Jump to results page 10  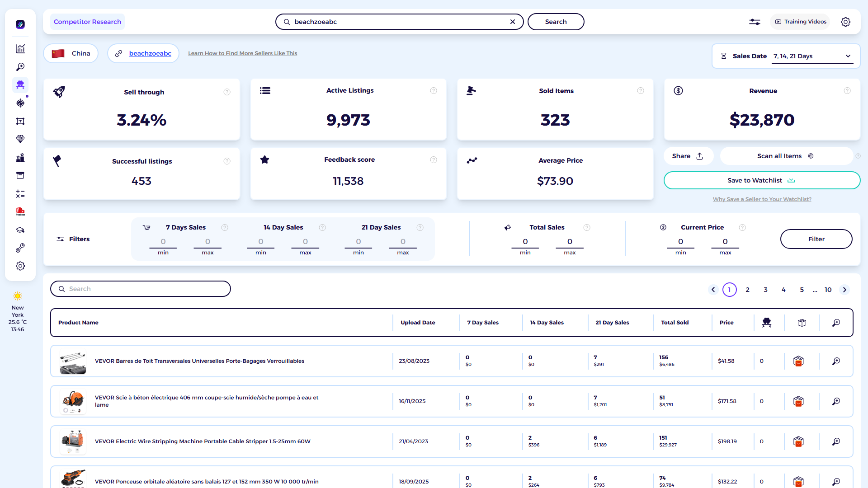[828, 290]
